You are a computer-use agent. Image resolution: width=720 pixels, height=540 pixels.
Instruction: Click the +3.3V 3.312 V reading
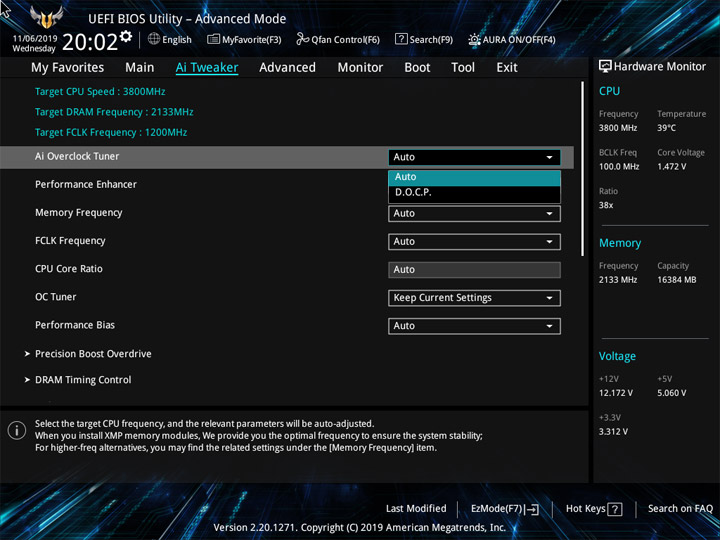613,432
